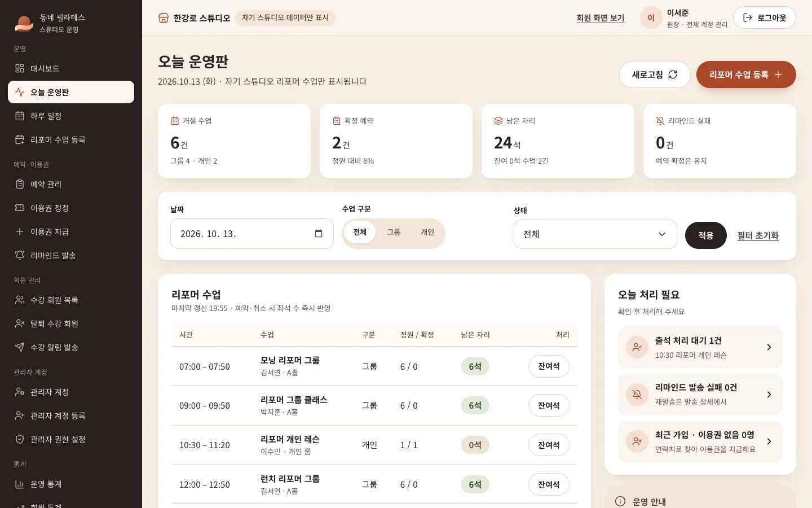Go to 하루 일정 in the sidebar
This screenshot has width=812, height=508.
[71, 116]
